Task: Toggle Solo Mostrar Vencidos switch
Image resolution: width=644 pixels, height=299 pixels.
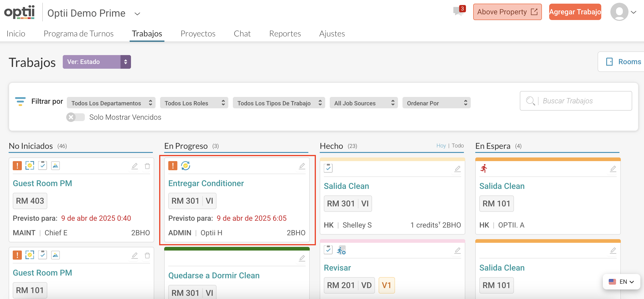Action: coord(75,117)
